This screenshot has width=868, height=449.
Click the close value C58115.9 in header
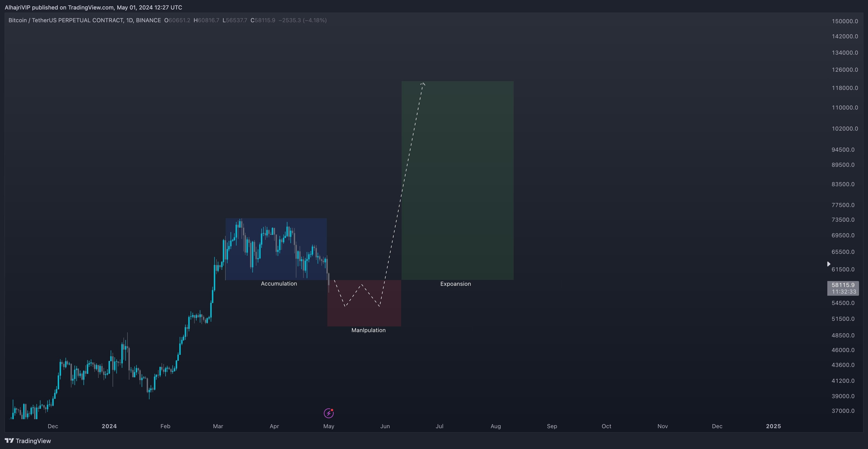pyautogui.click(x=263, y=20)
